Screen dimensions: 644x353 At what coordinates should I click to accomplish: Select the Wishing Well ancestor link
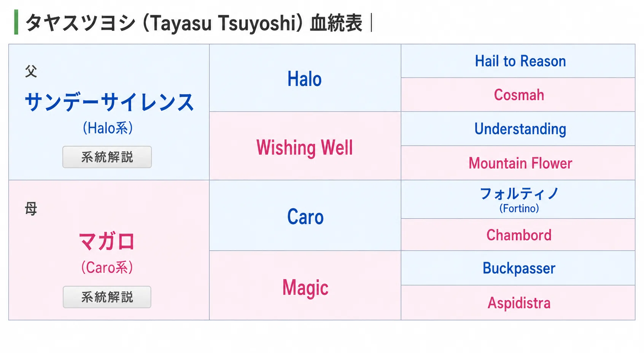[x=304, y=147]
